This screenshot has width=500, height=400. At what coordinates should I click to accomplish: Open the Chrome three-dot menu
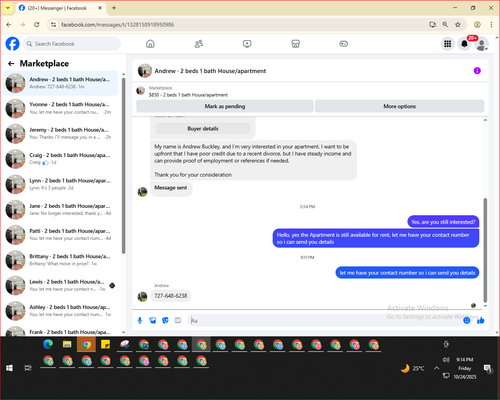coord(491,25)
